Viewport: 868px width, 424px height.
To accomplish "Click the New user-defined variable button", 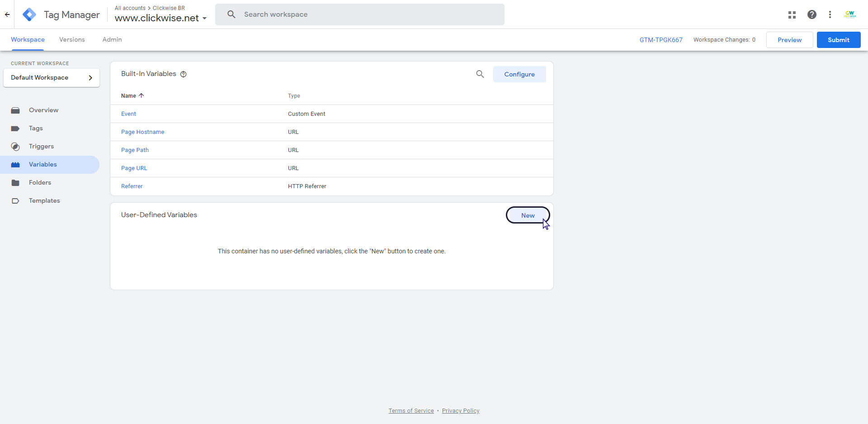I will 528,215.
